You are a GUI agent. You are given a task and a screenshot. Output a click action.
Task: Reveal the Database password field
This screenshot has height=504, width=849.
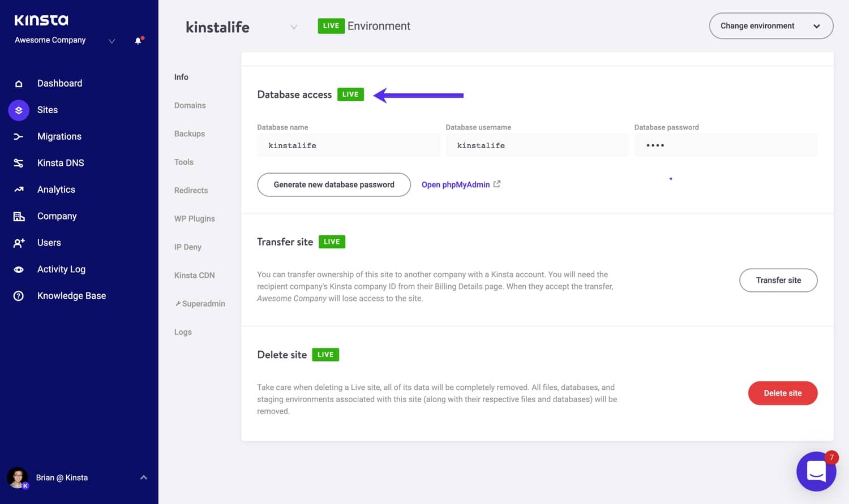tap(726, 145)
